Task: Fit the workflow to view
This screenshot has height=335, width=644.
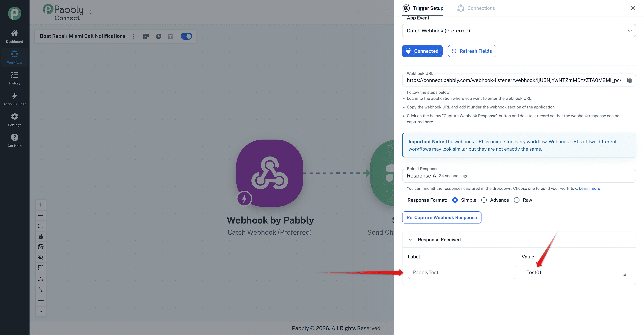Action: pos(41,226)
